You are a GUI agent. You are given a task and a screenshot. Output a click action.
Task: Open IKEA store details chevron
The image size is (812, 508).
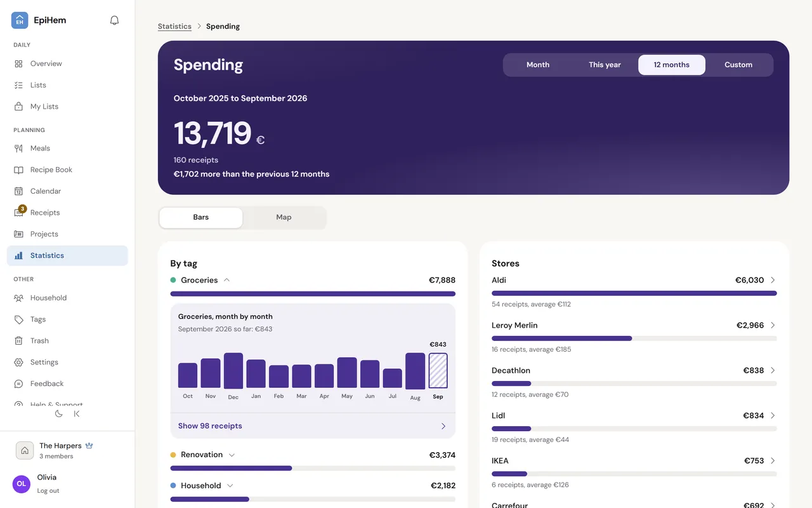point(773,460)
